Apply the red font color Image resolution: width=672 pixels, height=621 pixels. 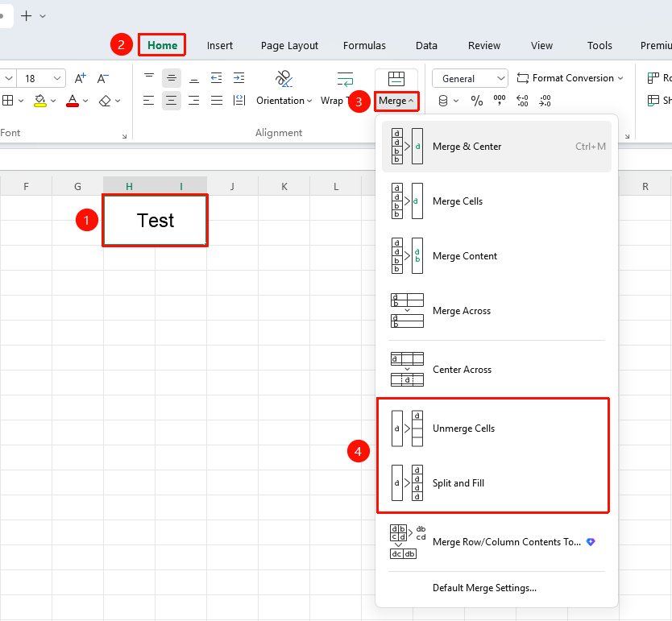pos(73,101)
